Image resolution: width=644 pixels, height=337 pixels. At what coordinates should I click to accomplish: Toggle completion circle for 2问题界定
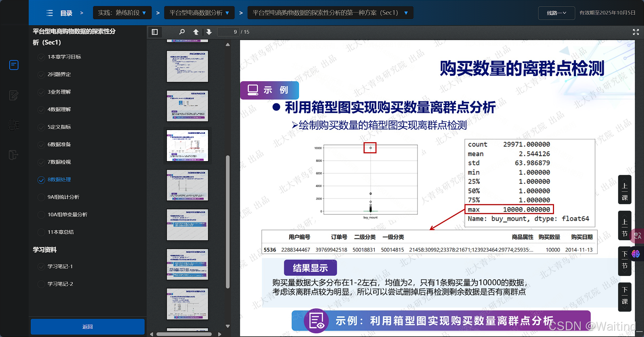pos(41,75)
